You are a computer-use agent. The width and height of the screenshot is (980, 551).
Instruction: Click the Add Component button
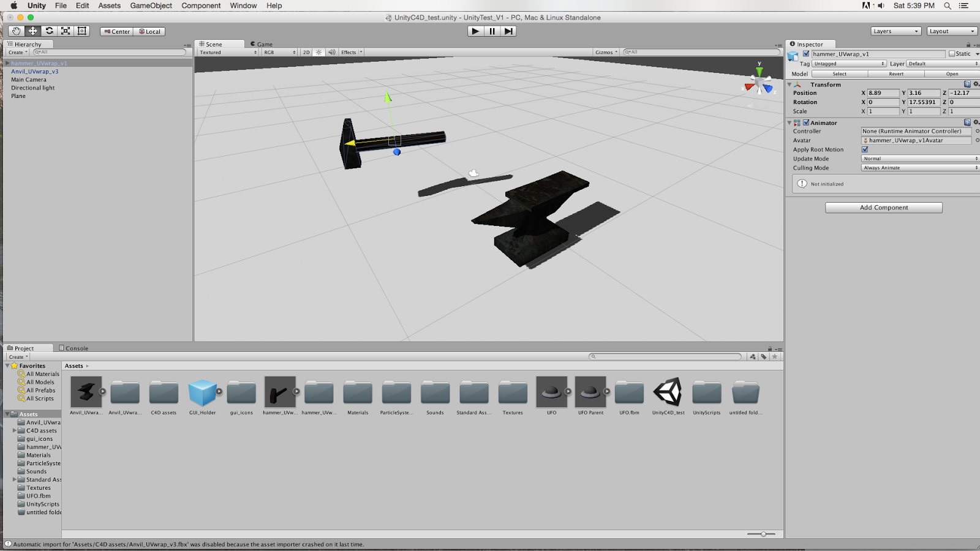click(x=884, y=208)
